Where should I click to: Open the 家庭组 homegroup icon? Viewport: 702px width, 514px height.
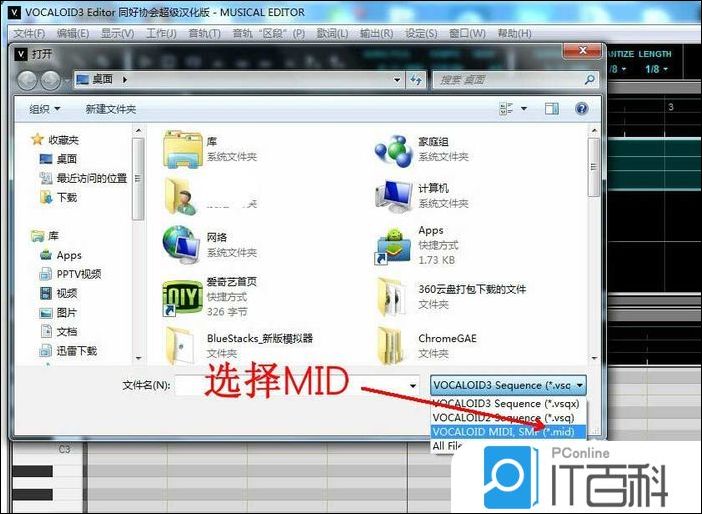point(394,150)
